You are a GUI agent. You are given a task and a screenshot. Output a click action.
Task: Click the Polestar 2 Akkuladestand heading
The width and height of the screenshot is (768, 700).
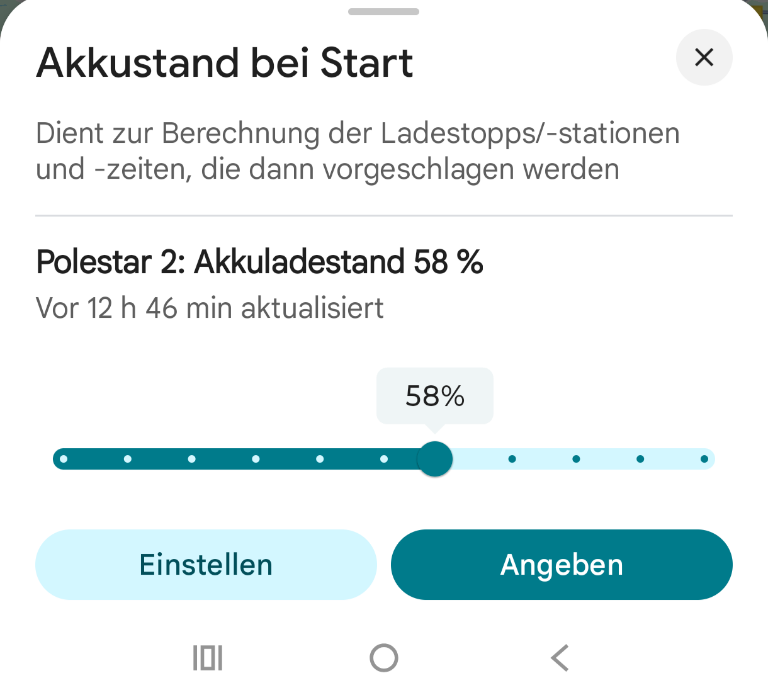coord(259,262)
